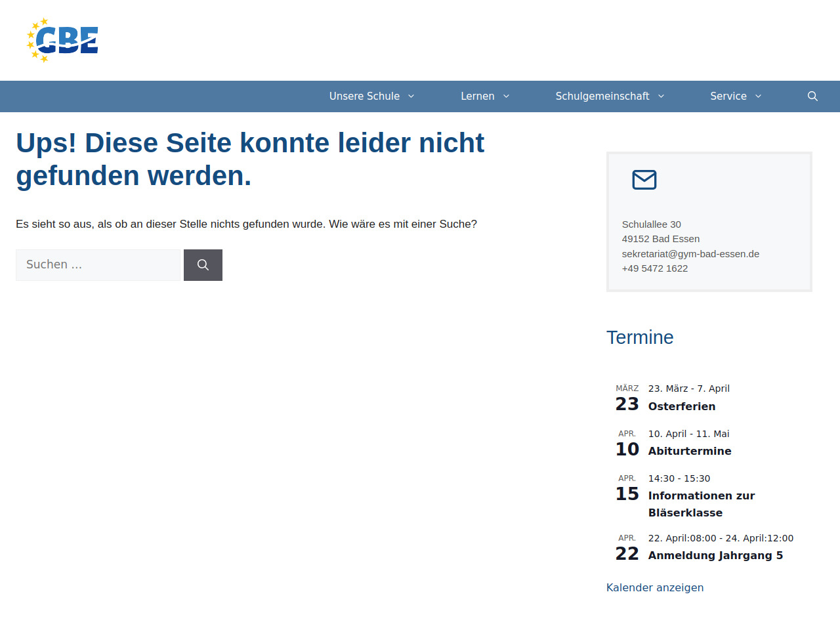Screen dimensions: 840x630
Task: Click the Apr. 15 date tile
Action: 627,488
